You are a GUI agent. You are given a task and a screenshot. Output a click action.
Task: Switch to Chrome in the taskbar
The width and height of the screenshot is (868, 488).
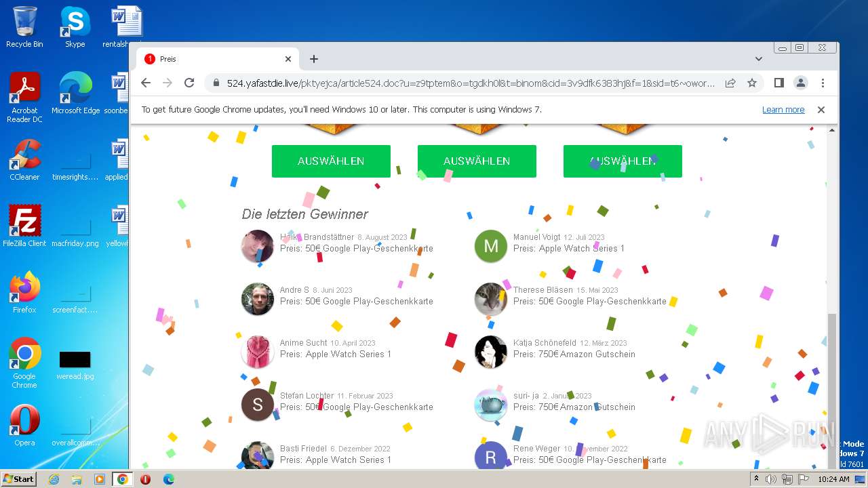pos(123,479)
